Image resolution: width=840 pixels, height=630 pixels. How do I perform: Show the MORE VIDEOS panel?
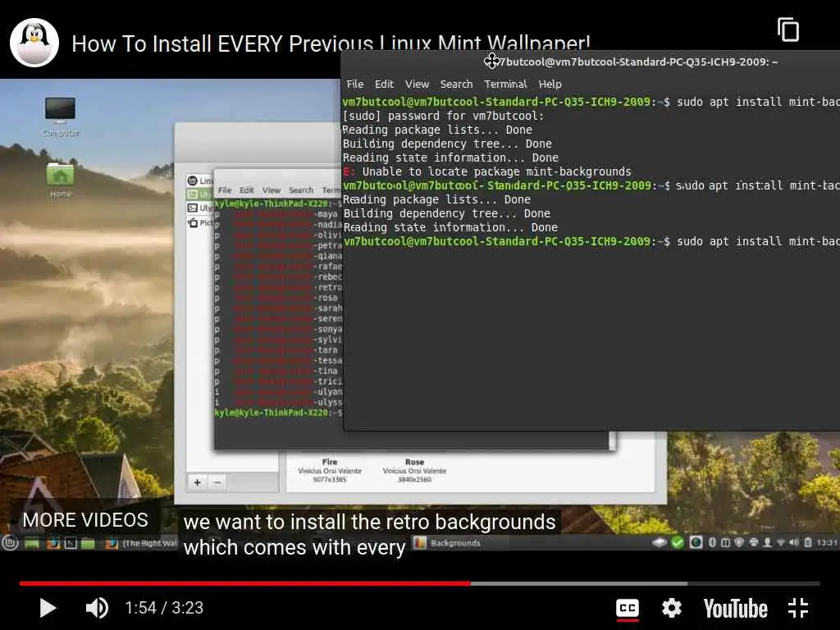pos(85,520)
